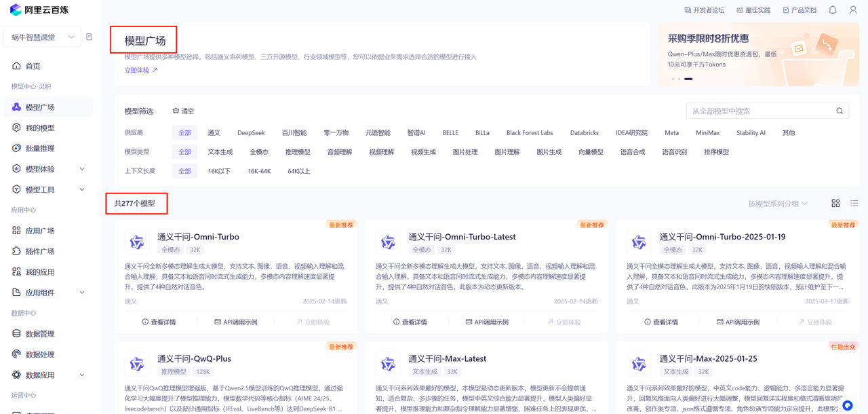Expand the 模型体验 sidebar section
The image size is (868, 414).
click(82, 169)
